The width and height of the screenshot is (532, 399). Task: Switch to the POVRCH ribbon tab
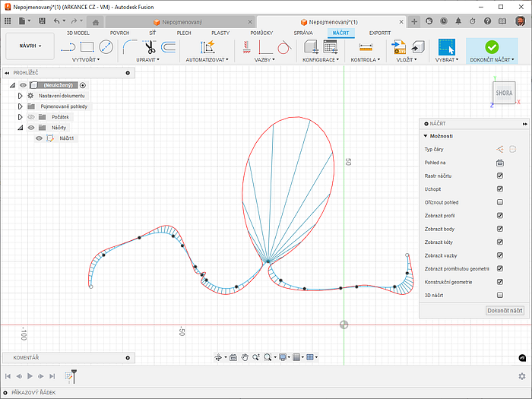pyautogui.click(x=119, y=33)
